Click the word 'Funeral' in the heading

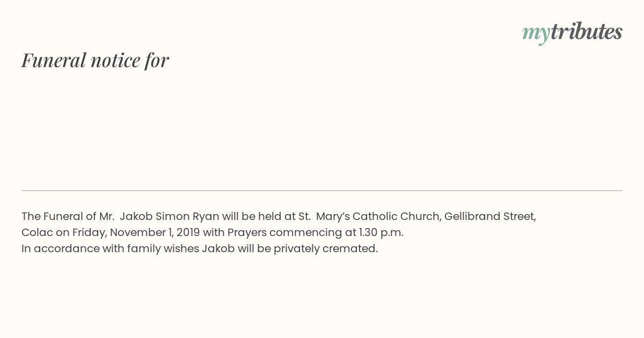tap(54, 60)
